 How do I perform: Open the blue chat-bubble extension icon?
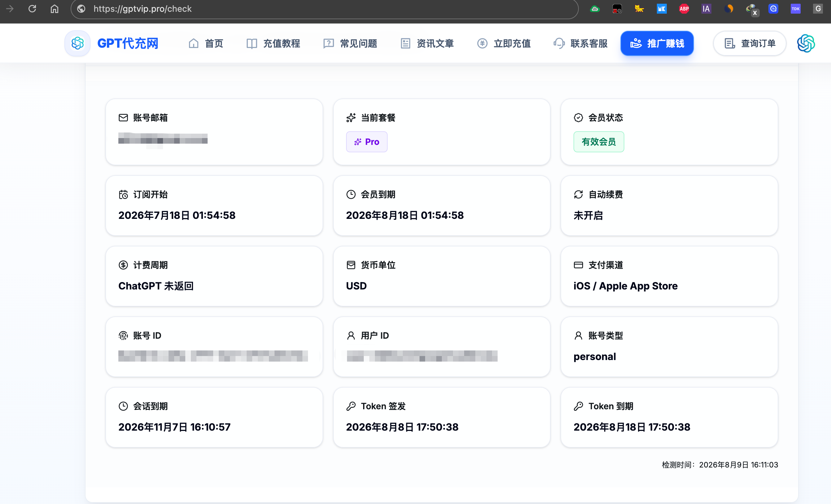pyautogui.click(x=773, y=9)
